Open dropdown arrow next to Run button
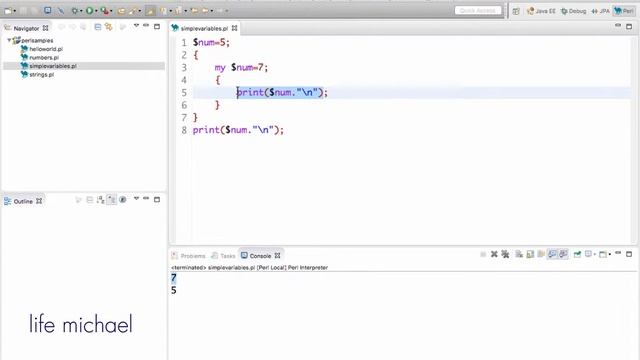The width and height of the screenshot is (640, 360). pyautogui.click(x=96, y=11)
